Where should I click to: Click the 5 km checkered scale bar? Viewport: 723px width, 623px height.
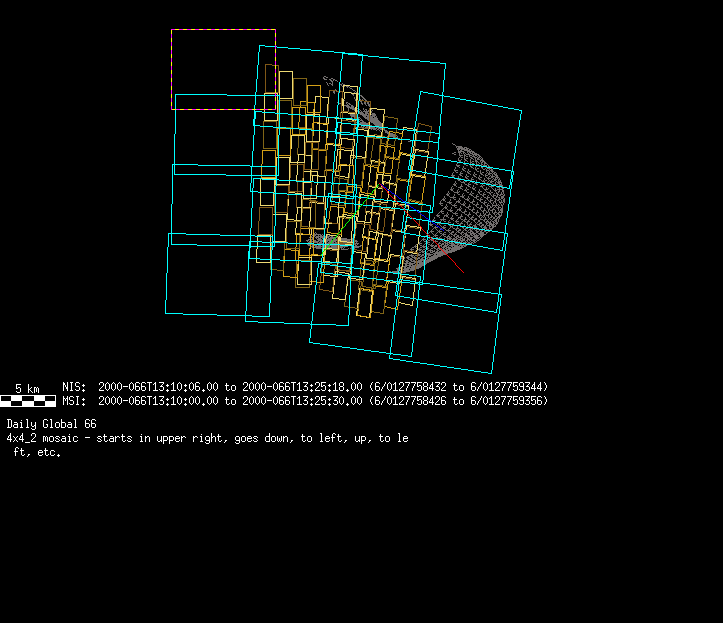point(28,401)
